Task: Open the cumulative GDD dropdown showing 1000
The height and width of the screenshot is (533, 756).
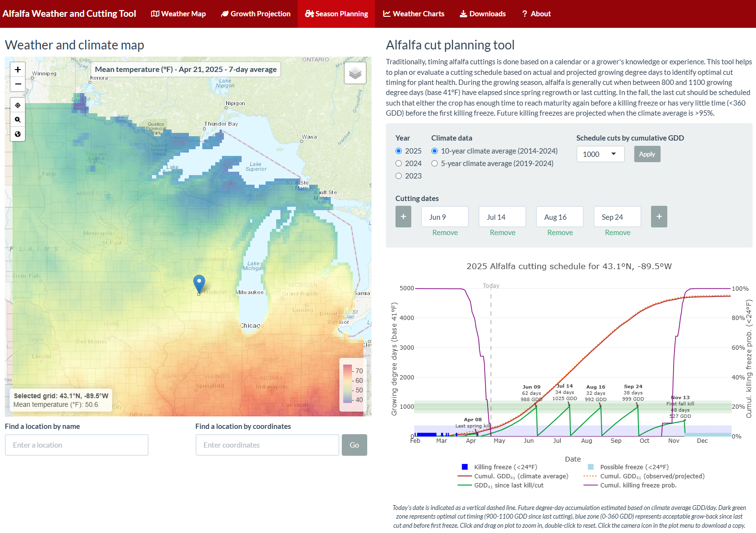Action: coord(600,154)
